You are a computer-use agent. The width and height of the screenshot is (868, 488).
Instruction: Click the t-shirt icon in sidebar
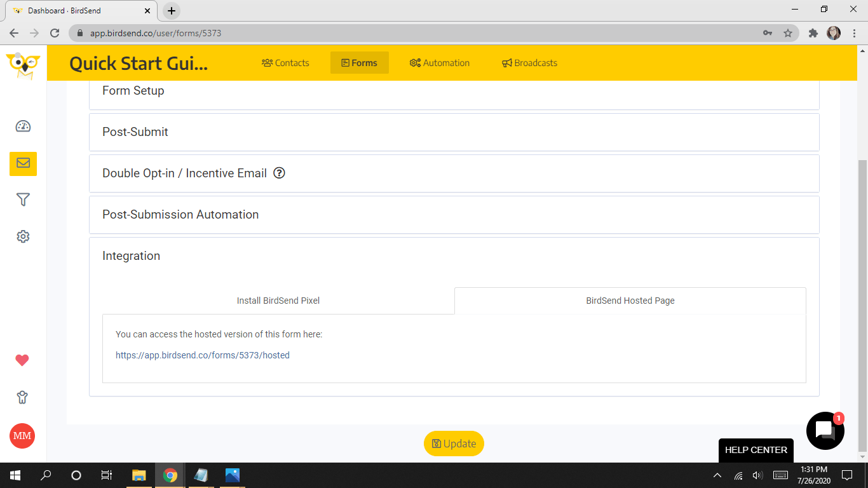pyautogui.click(x=22, y=398)
